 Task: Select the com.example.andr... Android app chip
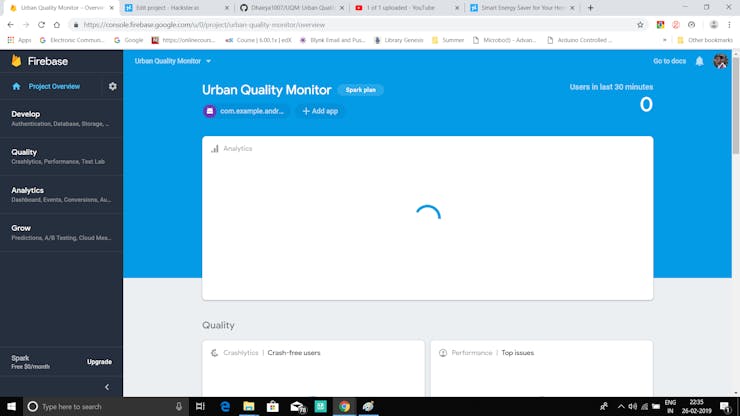pyautogui.click(x=245, y=111)
